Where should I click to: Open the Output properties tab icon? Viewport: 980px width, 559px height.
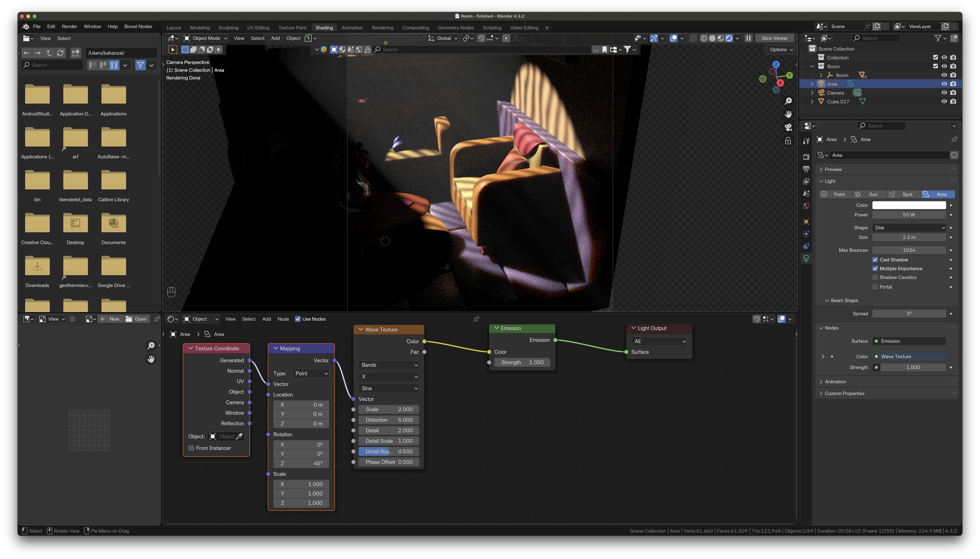(x=806, y=169)
